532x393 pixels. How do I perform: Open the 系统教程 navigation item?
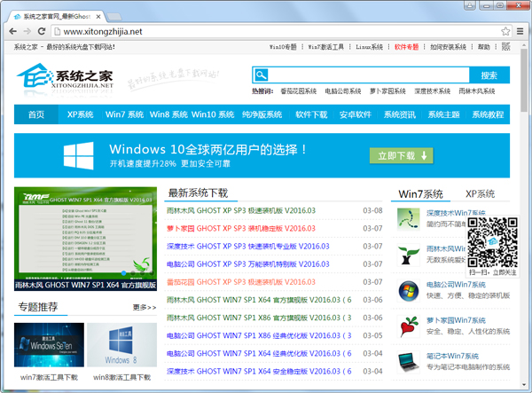pos(488,114)
